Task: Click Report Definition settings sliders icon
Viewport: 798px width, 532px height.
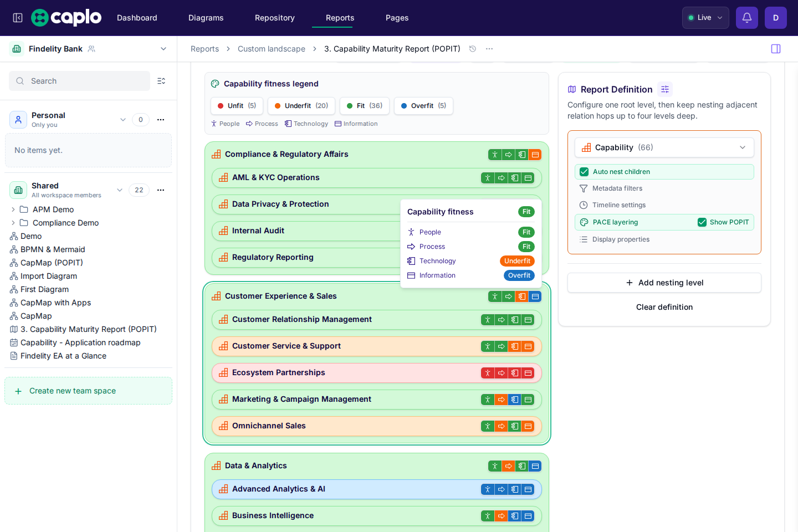Action: click(x=665, y=89)
